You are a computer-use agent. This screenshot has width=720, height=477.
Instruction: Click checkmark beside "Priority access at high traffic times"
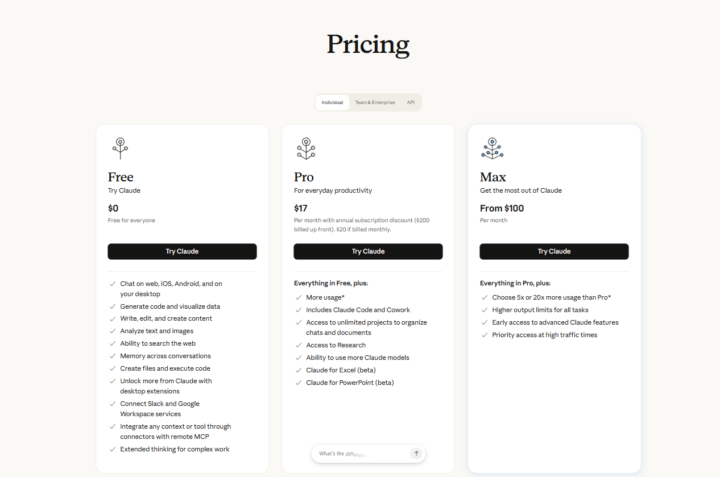(x=484, y=335)
